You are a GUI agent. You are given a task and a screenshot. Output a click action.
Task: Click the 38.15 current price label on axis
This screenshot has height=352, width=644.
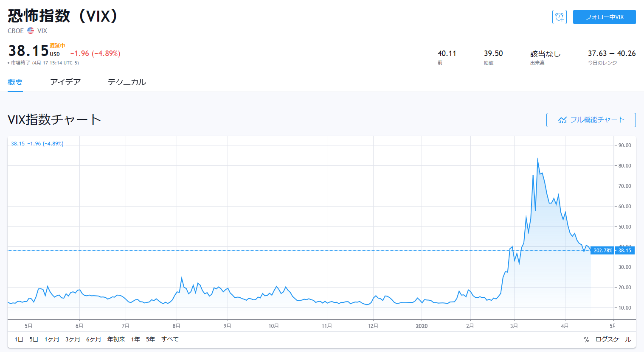pos(624,251)
